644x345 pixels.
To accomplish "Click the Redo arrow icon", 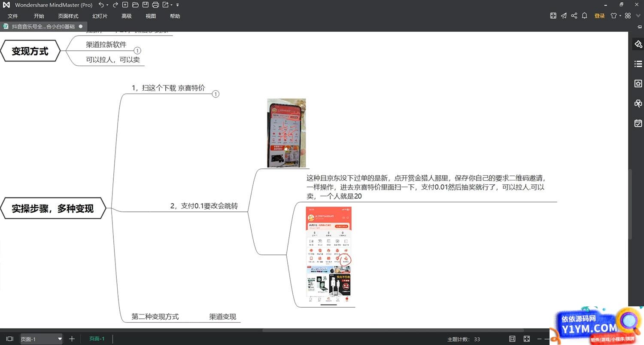I will tap(115, 5).
